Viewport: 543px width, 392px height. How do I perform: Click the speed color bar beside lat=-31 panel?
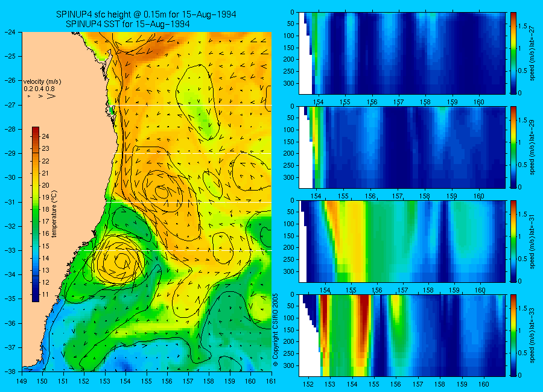[513, 241]
